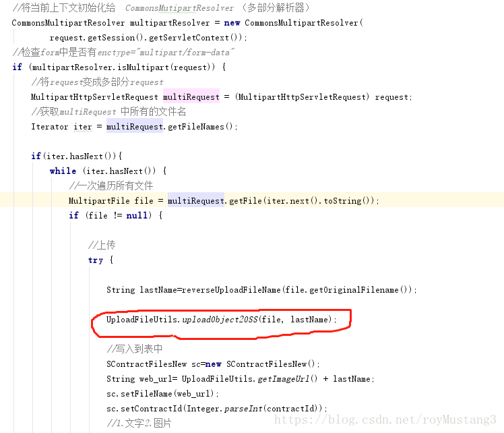Viewport: 504px width, 433px height.
Task: Click 'getImageUrl()' static method call
Action: (x=288, y=379)
